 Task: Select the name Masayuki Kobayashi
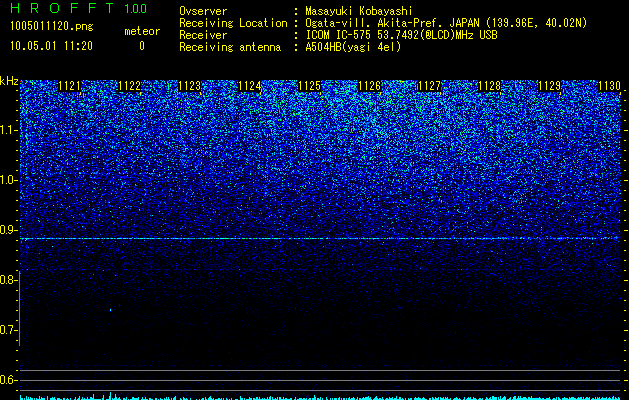click(x=359, y=11)
